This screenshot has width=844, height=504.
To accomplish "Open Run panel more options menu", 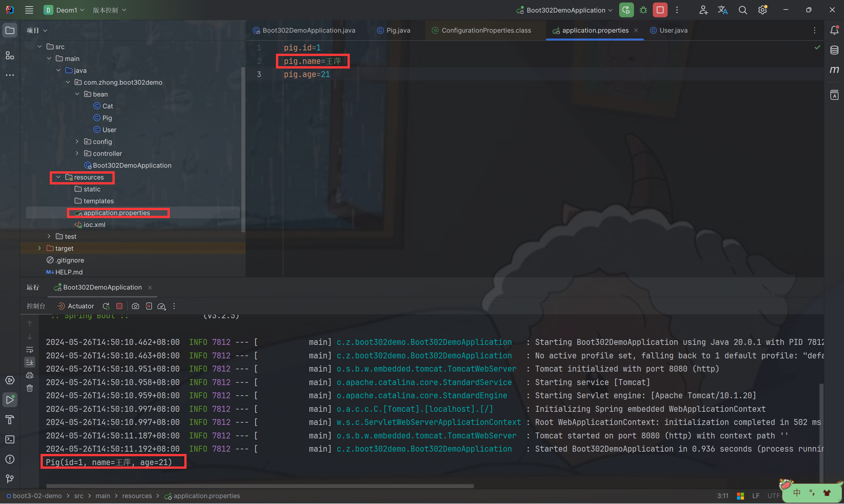I will [x=174, y=306].
